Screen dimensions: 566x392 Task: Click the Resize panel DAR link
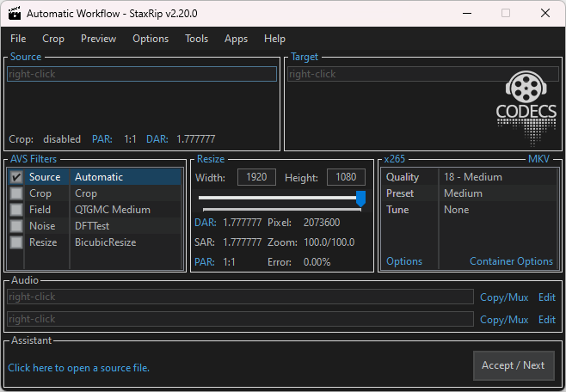coord(206,223)
